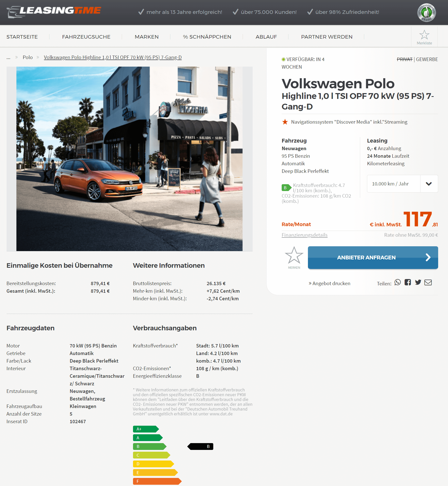Click the breadcrumb ellipsis
Viewport: 448px width, 486px height.
click(8, 58)
